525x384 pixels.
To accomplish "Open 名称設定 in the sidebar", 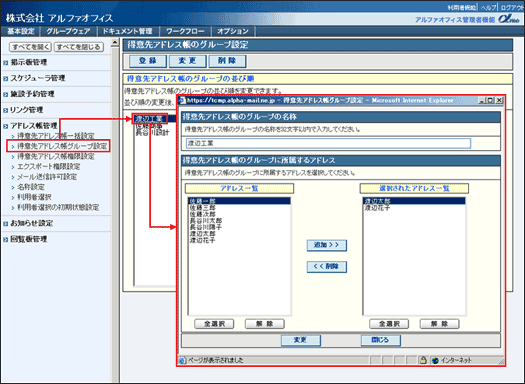I will pyautogui.click(x=31, y=187).
